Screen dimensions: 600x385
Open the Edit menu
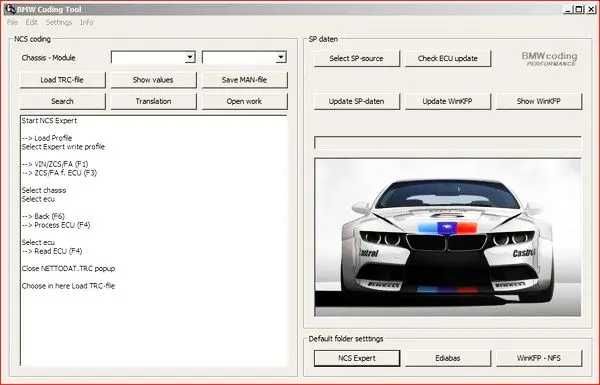pos(31,23)
